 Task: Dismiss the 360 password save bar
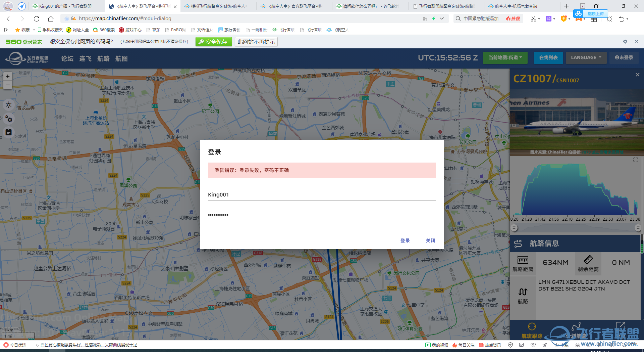636,42
